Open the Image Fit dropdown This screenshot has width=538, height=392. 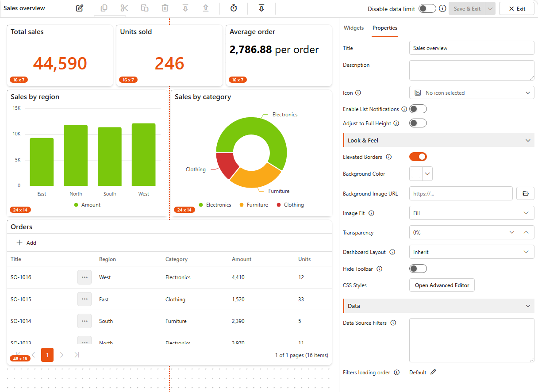(472, 213)
